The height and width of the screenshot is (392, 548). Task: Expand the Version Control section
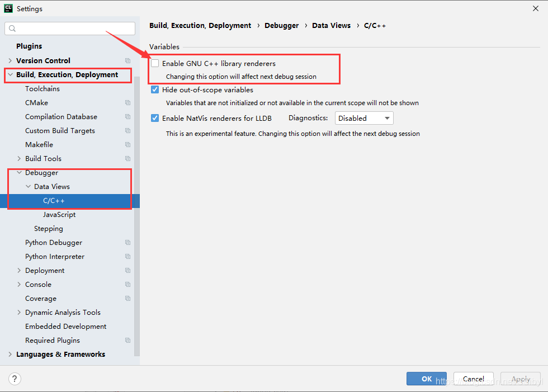10,61
